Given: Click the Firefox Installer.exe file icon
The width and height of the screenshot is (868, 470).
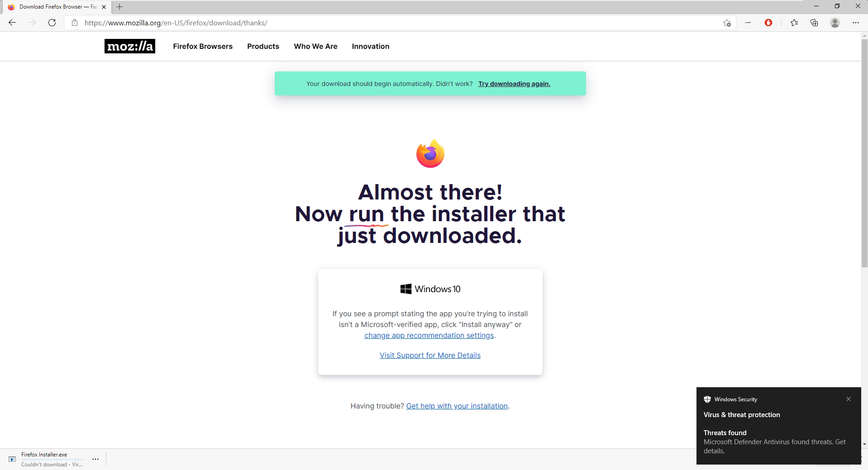Looking at the screenshot, I should pos(12,459).
